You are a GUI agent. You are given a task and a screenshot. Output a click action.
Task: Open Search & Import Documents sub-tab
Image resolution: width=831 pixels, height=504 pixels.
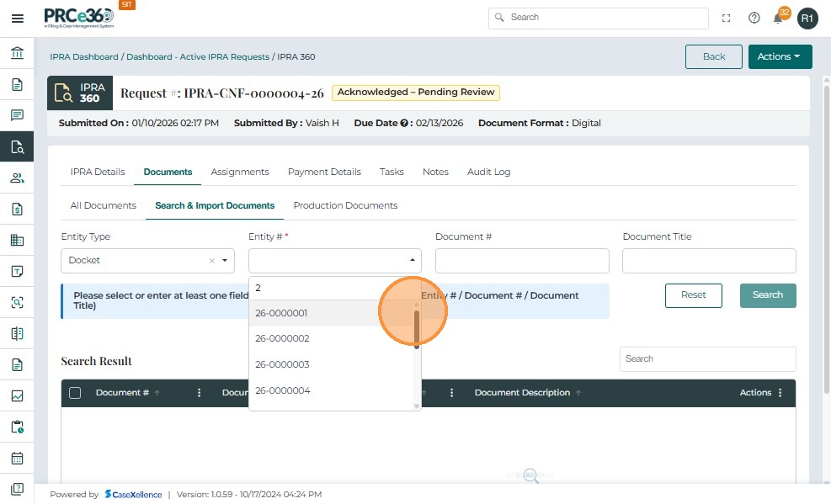215,205
